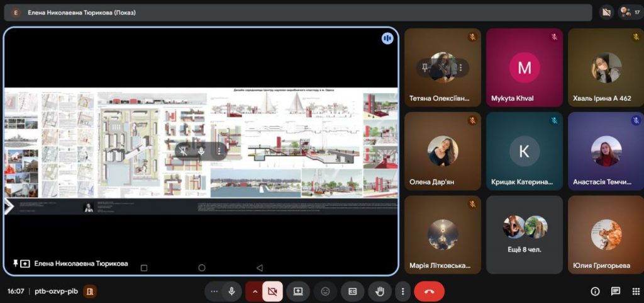Open meeting details via the info icon
Image resolution: width=644 pixels, height=303 pixels.
595,292
